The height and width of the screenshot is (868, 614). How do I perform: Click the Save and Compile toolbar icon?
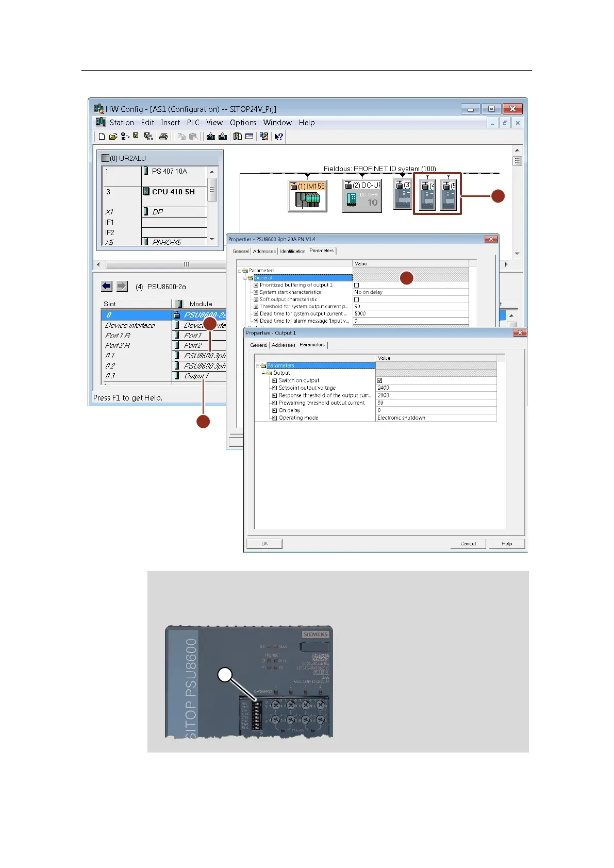pyautogui.click(x=148, y=137)
